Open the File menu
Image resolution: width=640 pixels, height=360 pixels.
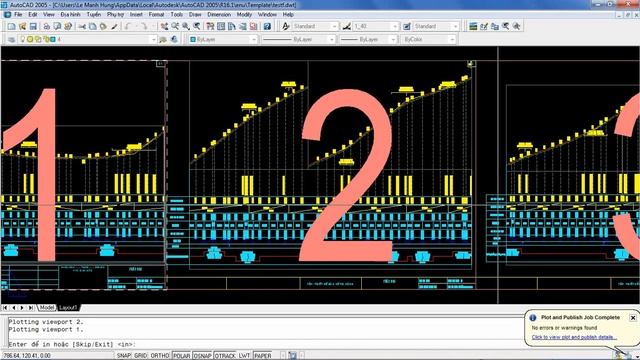[x=18, y=14]
